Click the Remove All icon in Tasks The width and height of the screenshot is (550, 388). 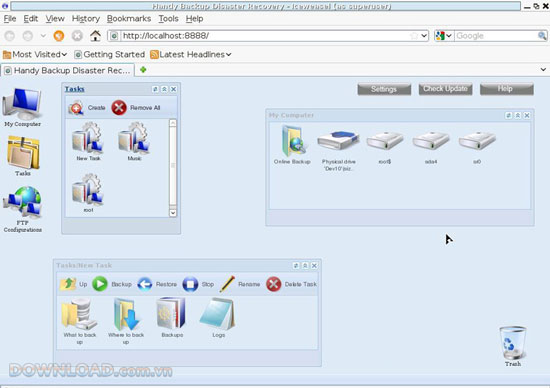(119, 108)
